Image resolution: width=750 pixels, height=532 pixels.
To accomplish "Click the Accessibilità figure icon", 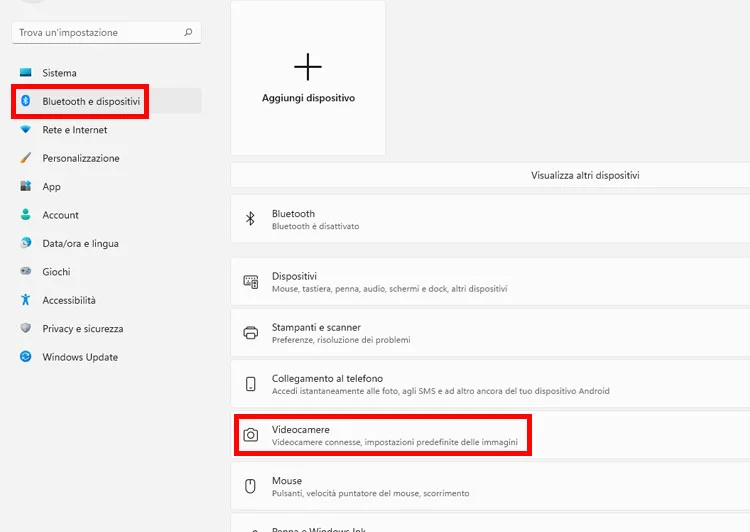I will pos(26,299).
